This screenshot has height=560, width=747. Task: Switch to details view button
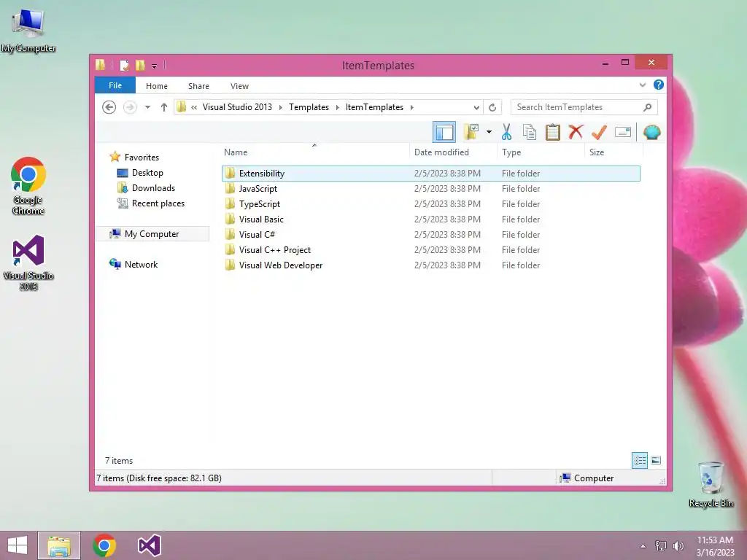coord(639,461)
